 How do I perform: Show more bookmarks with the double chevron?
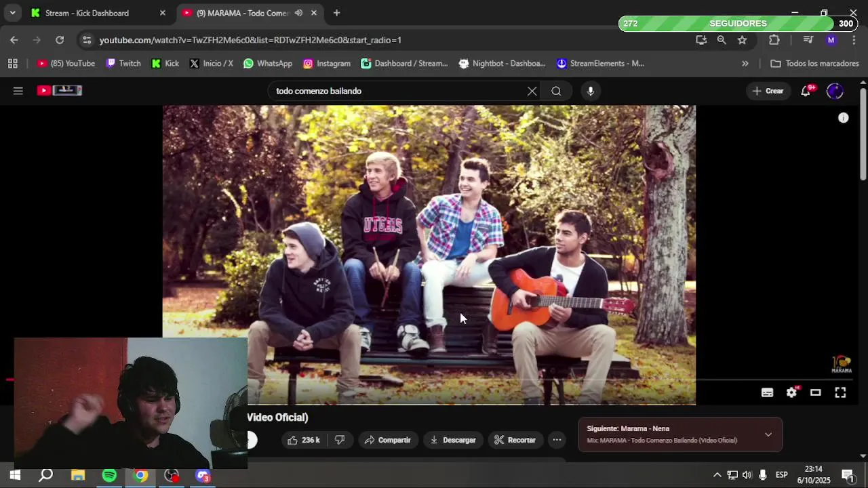tap(745, 64)
